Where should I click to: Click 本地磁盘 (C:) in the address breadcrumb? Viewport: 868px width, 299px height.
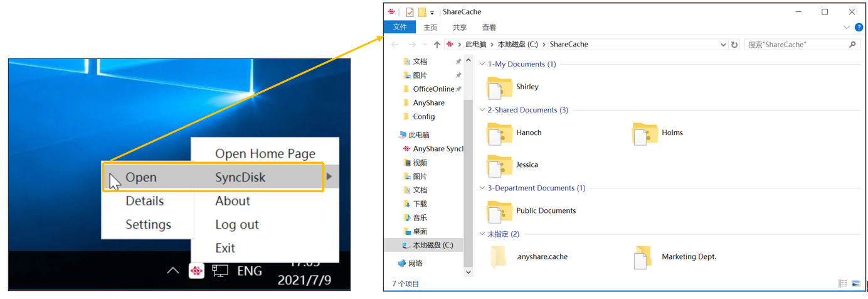click(518, 45)
